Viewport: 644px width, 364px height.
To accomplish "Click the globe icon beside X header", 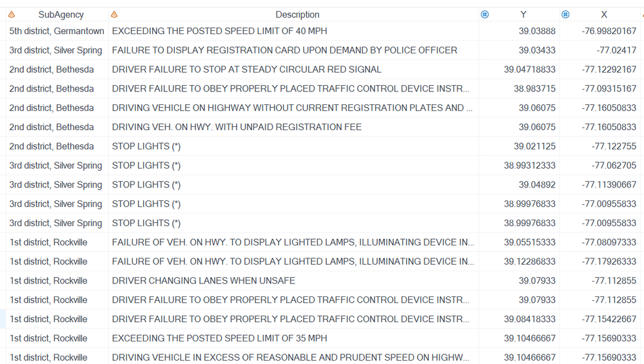I will pos(565,14).
